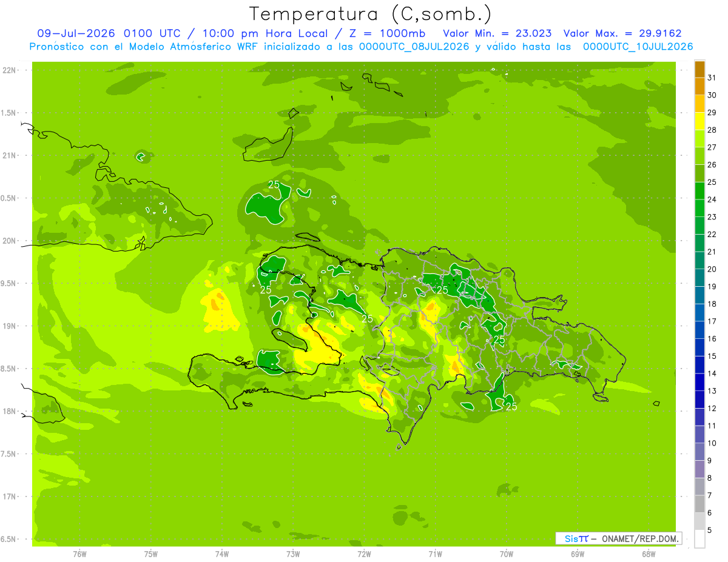Viewport: 728px width, 562px height.
Task: Pick the legend color between 23 and 24
Action: point(699,208)
